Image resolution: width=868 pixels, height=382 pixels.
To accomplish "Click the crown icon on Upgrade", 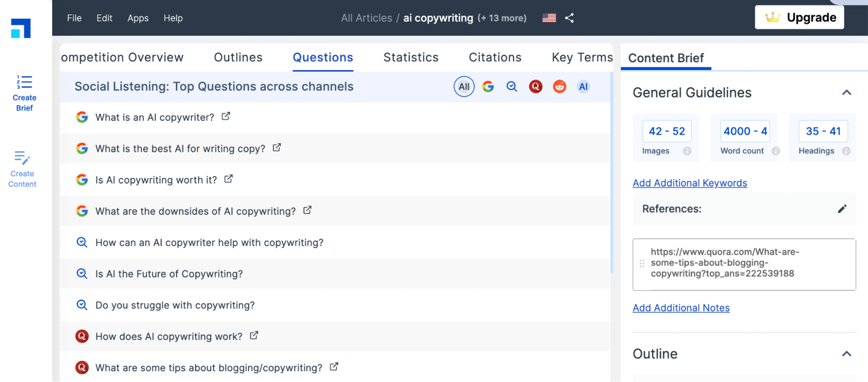I will tap(773, 17).
